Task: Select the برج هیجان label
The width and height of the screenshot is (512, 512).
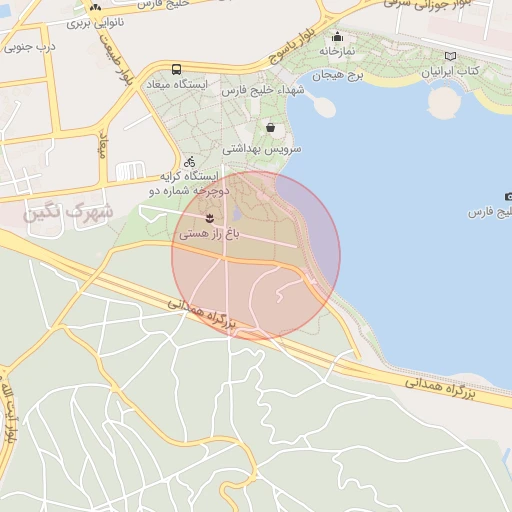Action: coord(337,76)
